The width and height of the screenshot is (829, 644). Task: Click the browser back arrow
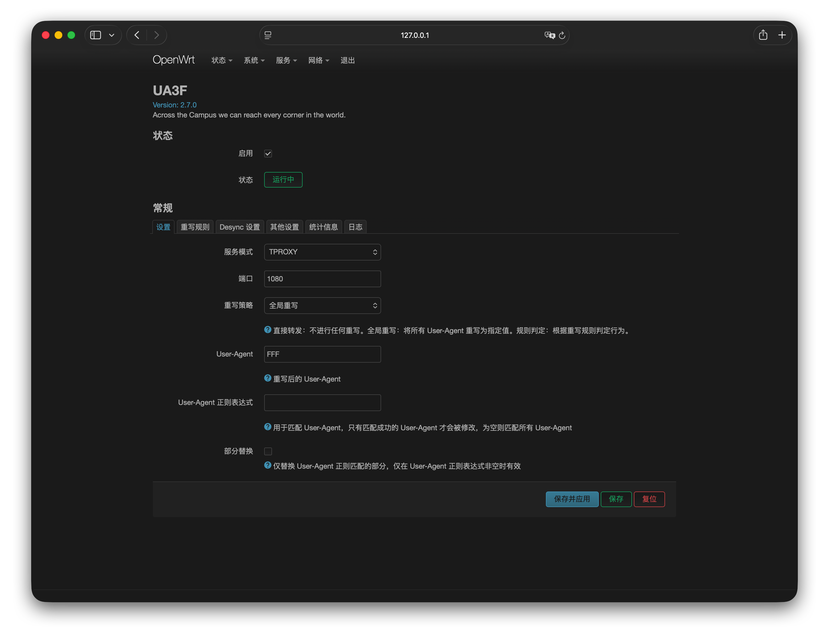pos(137,35)
